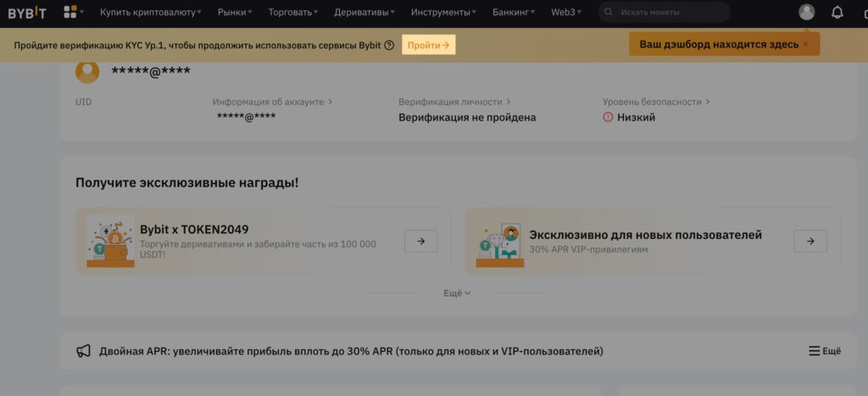Viewport: 868px width, 396px height.
Task: Open the Bybit x TOKEN2049 arrow button
Action: (x=420, y=241)
